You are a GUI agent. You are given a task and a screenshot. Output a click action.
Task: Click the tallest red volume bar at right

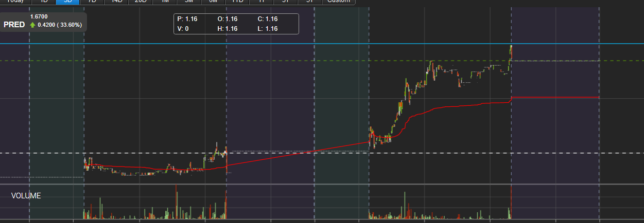[511, 202]
